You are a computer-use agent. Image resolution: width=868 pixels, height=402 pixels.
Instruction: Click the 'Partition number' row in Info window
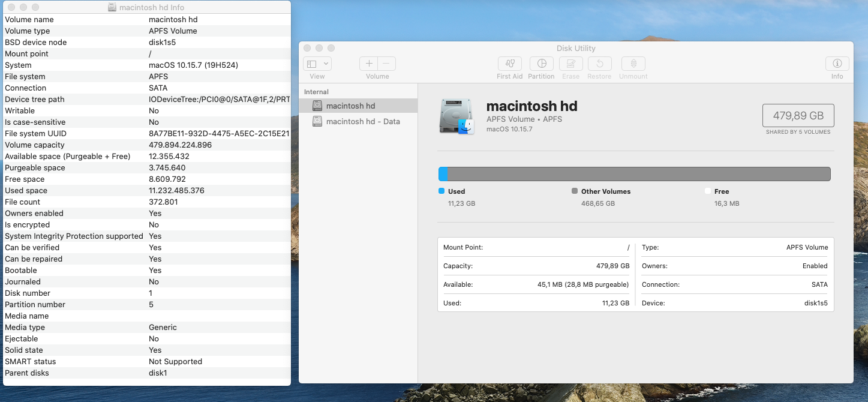point(146,304)
